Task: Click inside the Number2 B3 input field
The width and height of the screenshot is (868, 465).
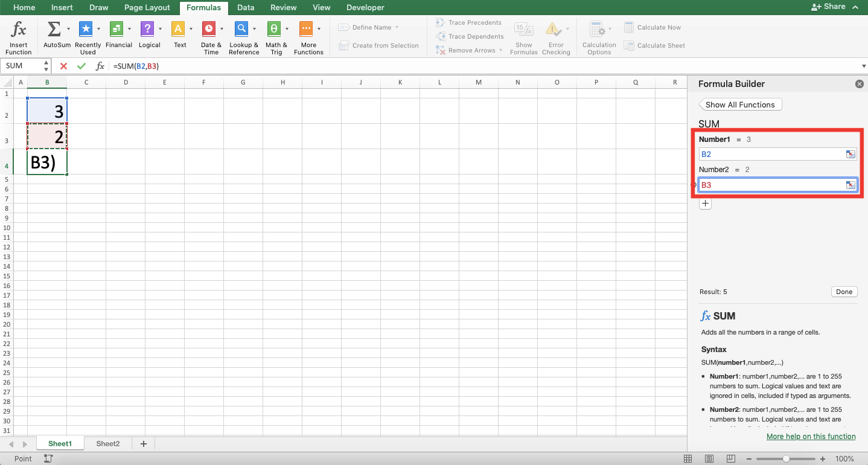Action: [x=773, y=185]
